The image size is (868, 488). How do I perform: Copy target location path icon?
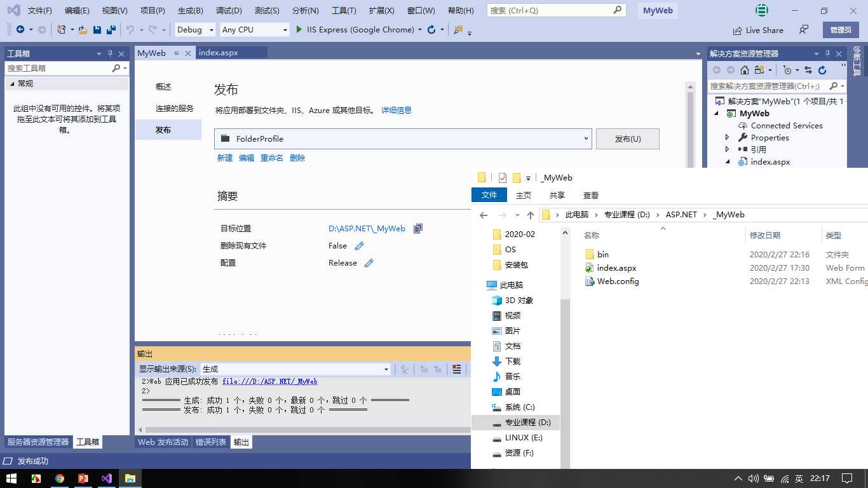click(418, 229)
